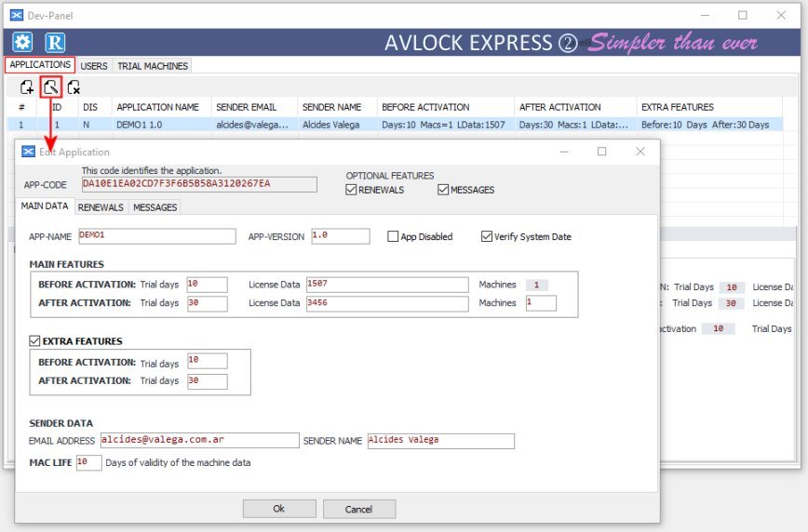This screenshot has width=808, height=532.
Task: Edit main Before Activation trial days field
Action: [x=208, y=285]
